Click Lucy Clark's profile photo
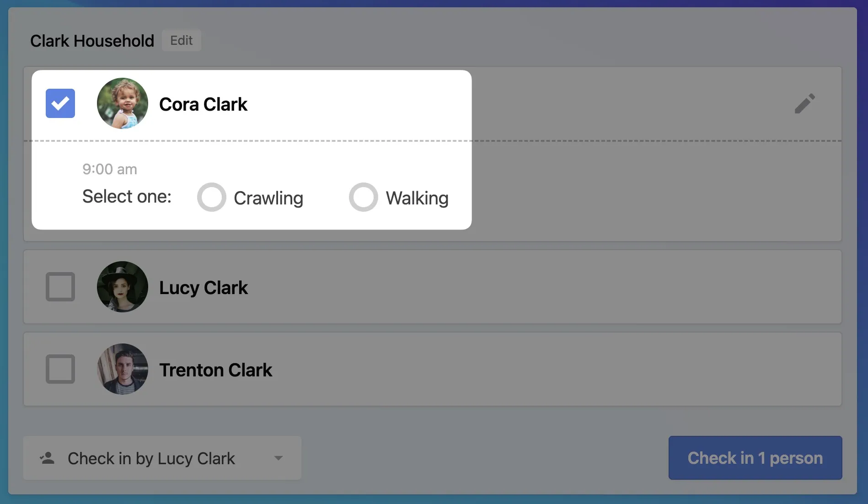Viewport: 868px width, 504px height. [123, 287]
